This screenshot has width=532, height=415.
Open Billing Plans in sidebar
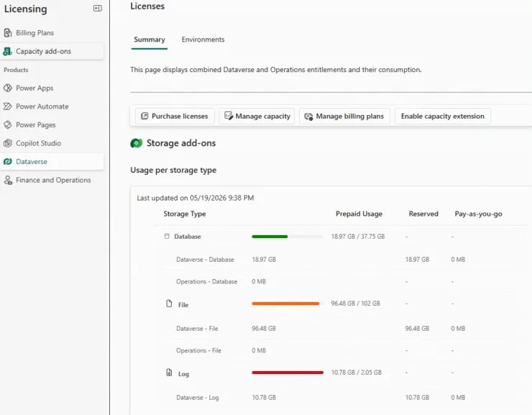tap(52, 33)
